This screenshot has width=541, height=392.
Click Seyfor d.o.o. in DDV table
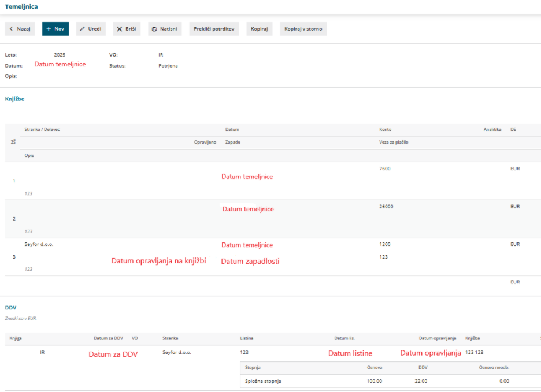pyautogui.click(x=177, y=352)
